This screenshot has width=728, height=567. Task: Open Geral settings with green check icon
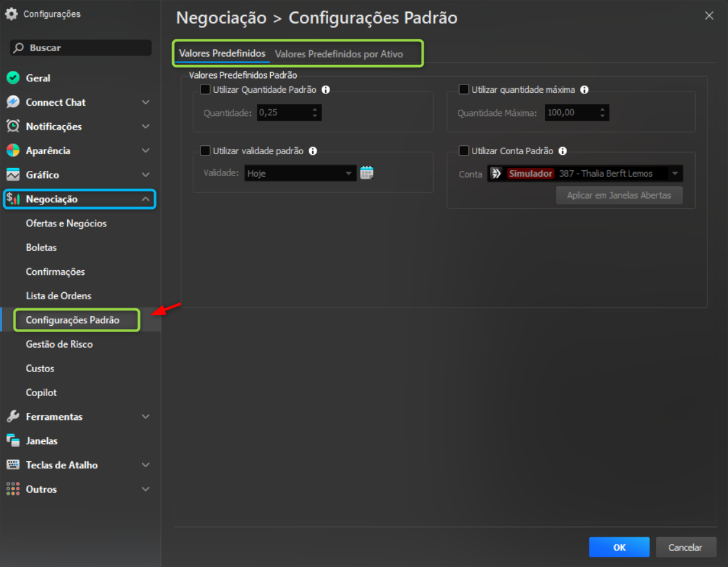coord(38,78)
